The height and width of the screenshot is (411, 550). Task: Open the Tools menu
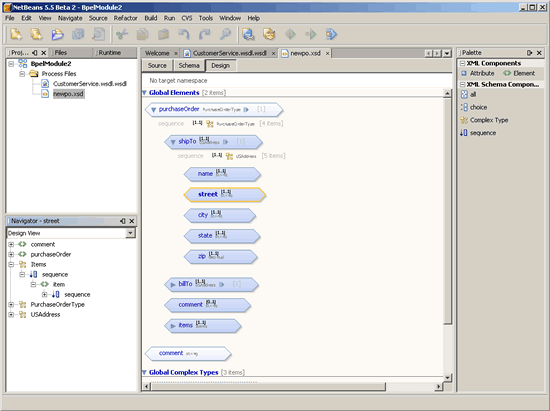click(206, 18)
